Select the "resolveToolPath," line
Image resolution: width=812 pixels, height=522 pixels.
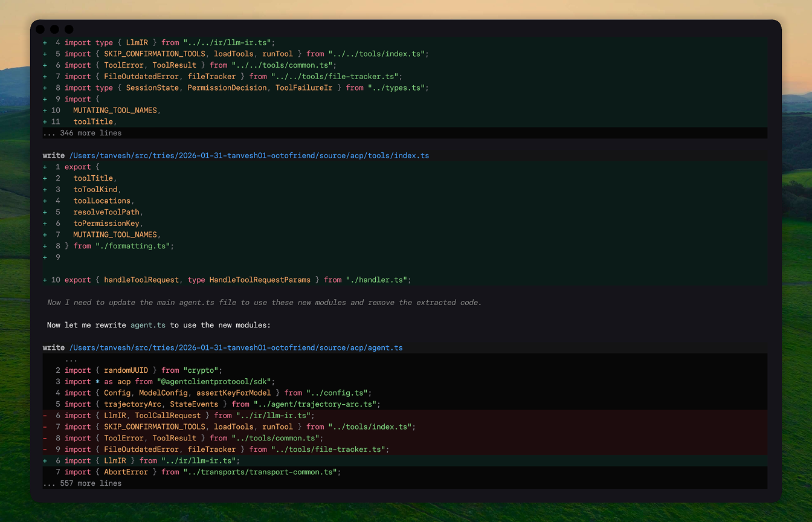tap(108, 212)
